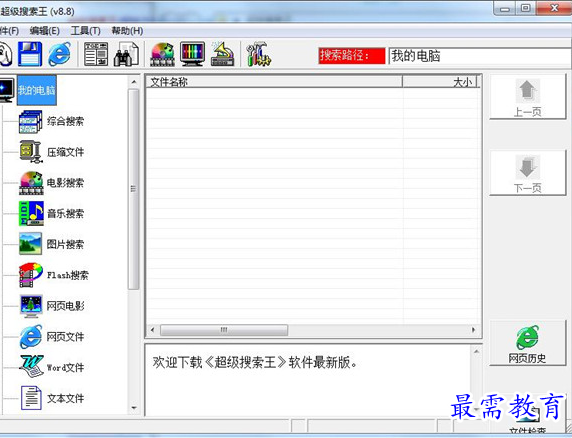This screenshot has width=572, height=438.
Task: Click the gramophone music toolbar icon
Action: [x=222, y=54]
